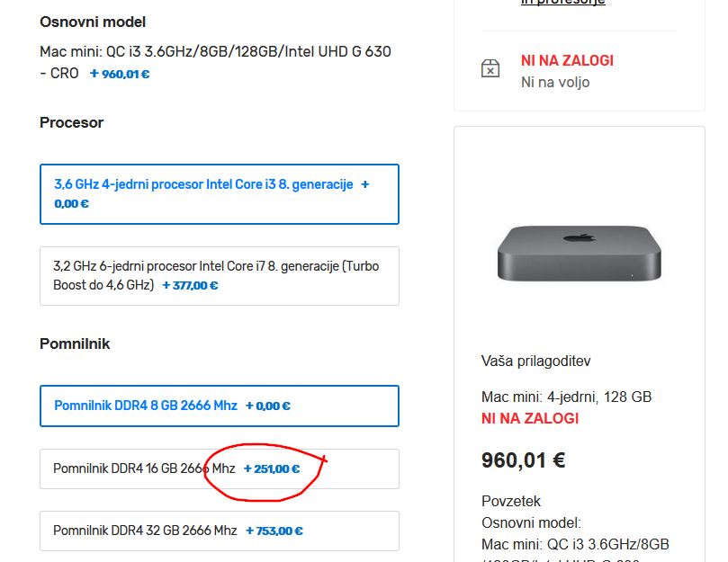
Task: Click the out-of-stock box icon
Action: (490, 69)
